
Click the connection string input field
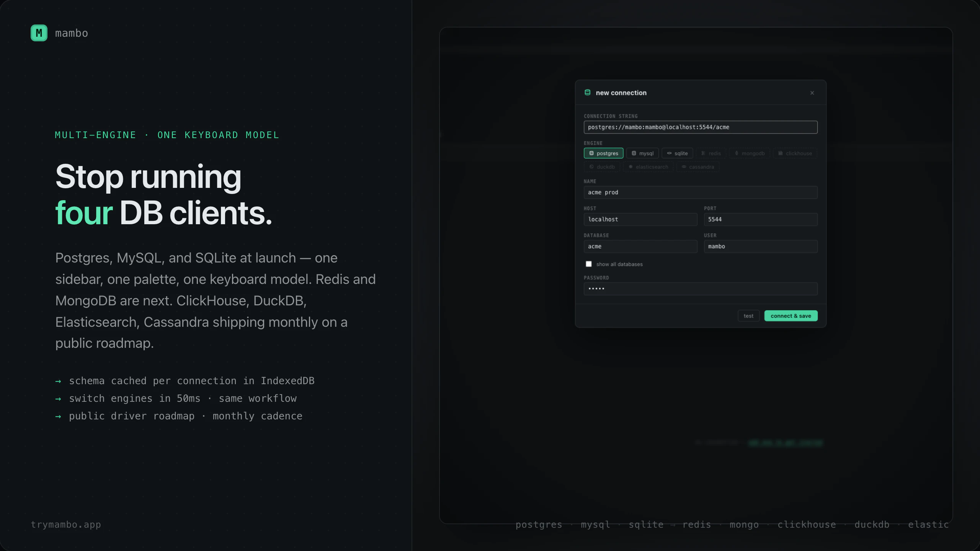[701, 127]
